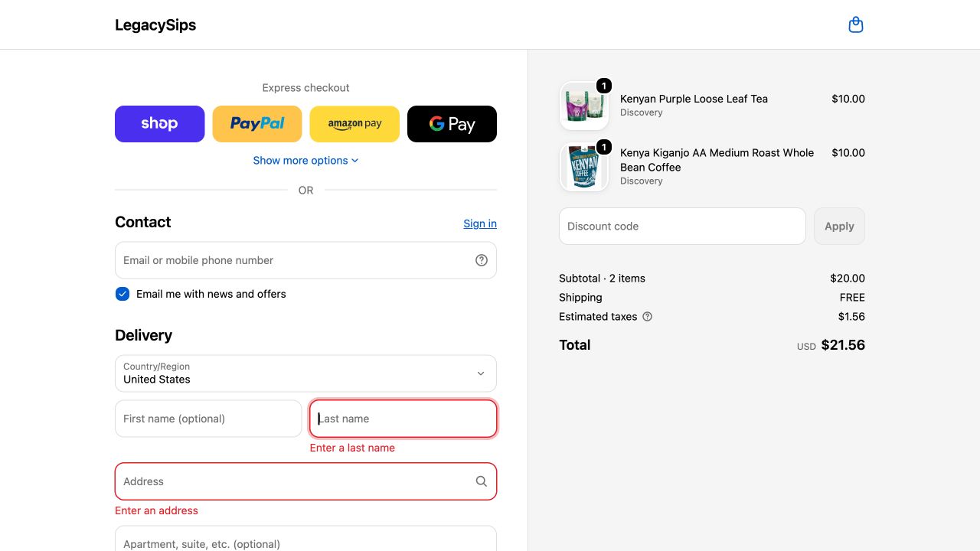The width and height of the screenshot is (980, 551).
Task: Click the First name (optional) field
Action: [x=208, y=419]
